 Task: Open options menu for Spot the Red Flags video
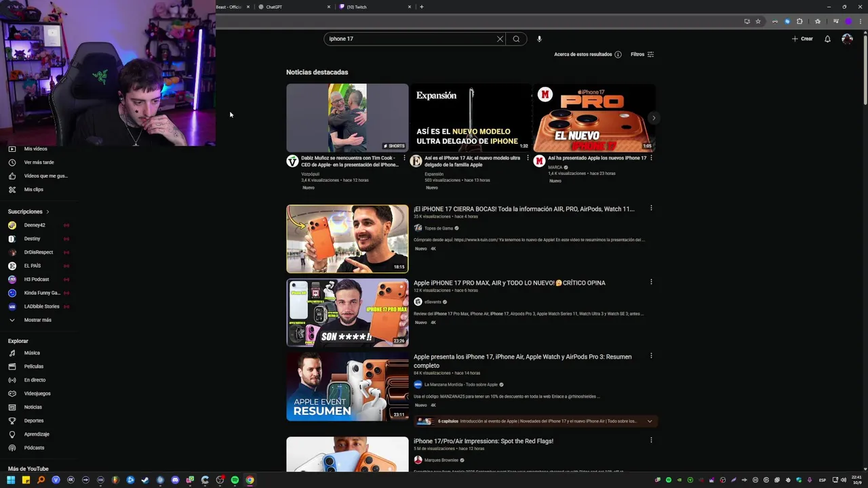coord(651,440)
